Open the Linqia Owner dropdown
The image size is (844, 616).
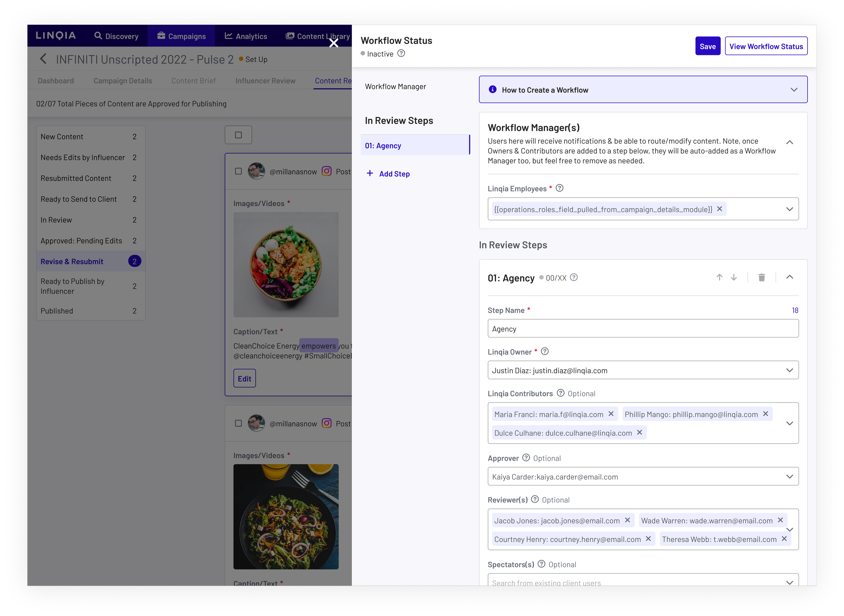(x=789, y=370)
